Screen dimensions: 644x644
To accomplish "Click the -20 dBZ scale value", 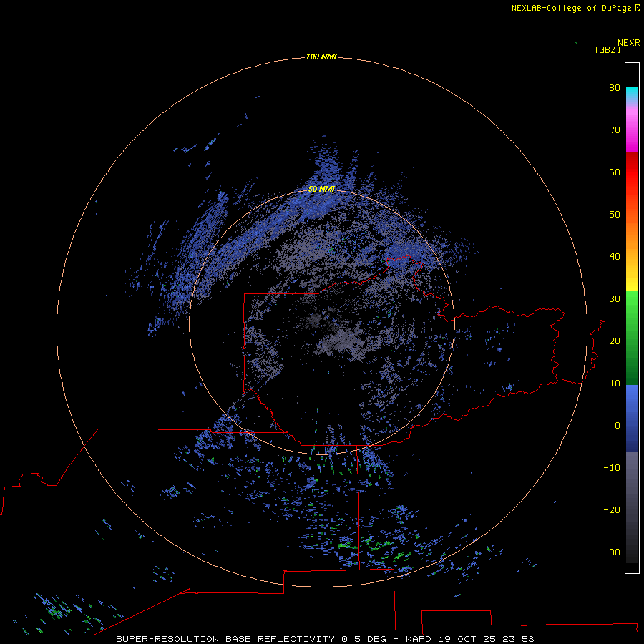I will (x=612, y=509).
